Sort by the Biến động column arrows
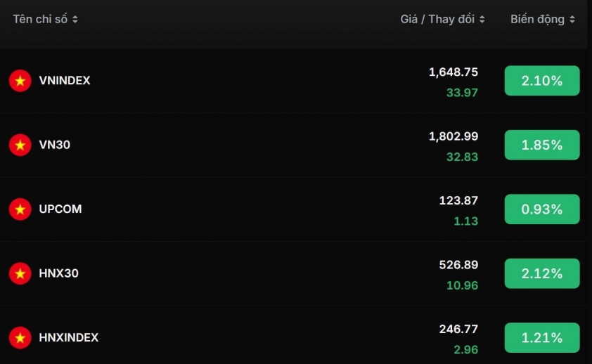592x364 pixels. (x=572, y=20)
